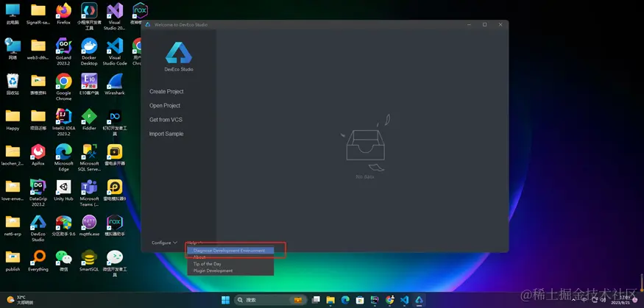The height and width of the screenshot is (308, 644).
Task: Open File Explorer from the taskbar
Action: [330, 300]
